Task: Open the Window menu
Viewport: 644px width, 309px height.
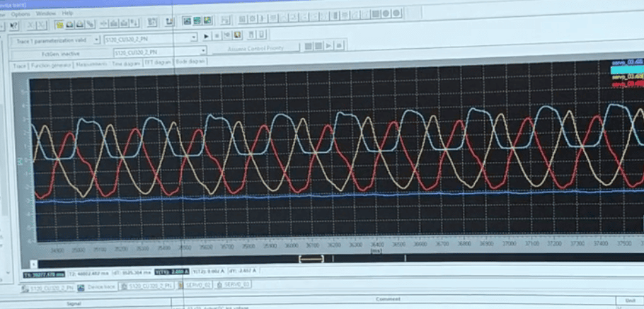Action: point(45,13)
